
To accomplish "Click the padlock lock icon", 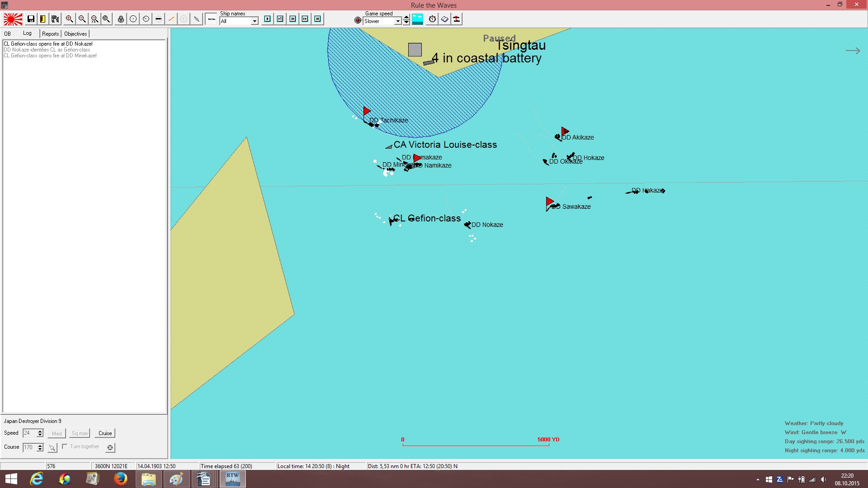I will [x=121, y=19].
